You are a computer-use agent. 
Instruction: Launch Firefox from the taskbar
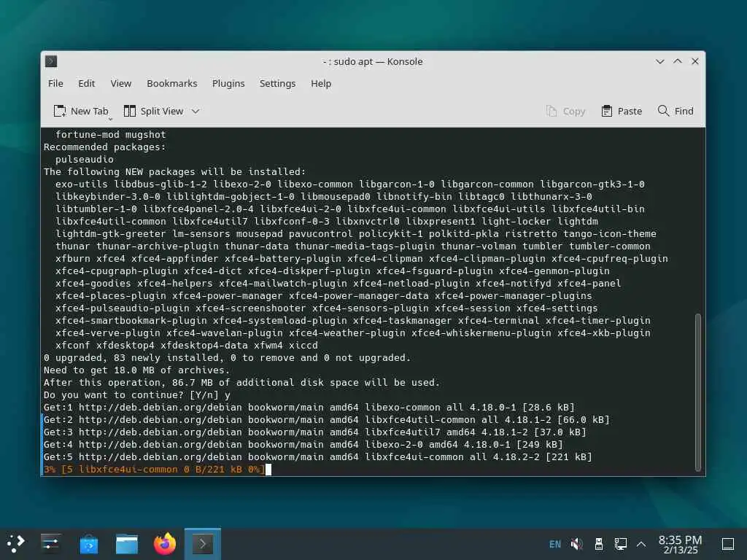coord(165,544)
